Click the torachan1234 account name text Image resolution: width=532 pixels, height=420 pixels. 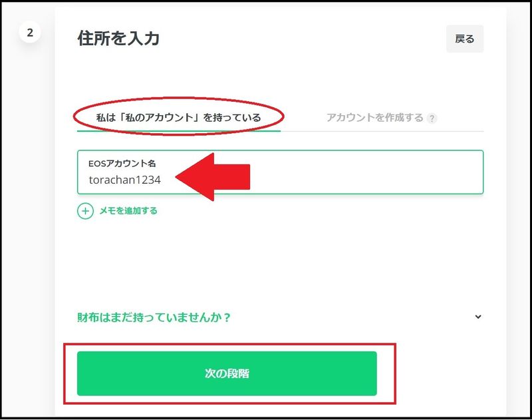coord(124,180)
